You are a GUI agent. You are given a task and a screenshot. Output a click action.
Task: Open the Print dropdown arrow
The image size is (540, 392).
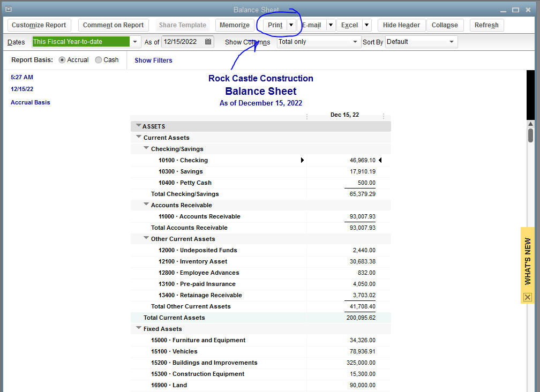tap(291, 25)
